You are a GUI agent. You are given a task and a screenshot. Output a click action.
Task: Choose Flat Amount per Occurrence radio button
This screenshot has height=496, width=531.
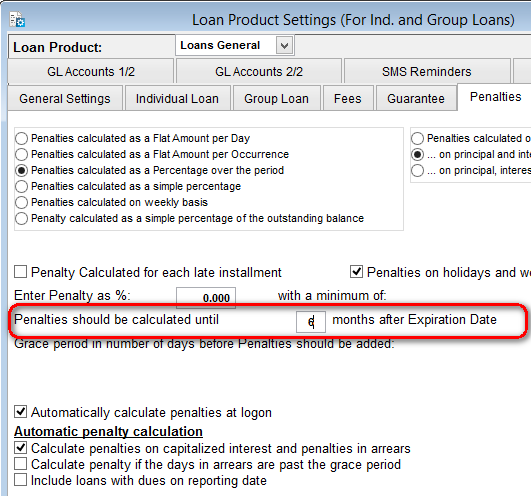pyautogui.click(x=21, y=154)
